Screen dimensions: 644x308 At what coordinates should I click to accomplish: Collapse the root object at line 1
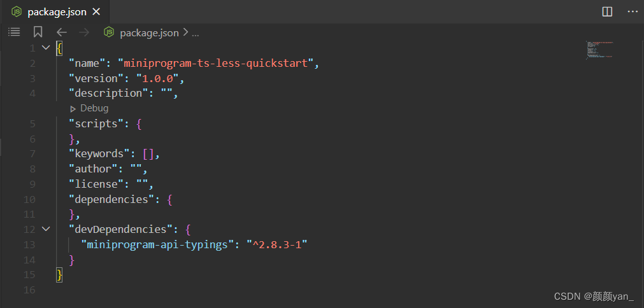(x=45, y=48)
